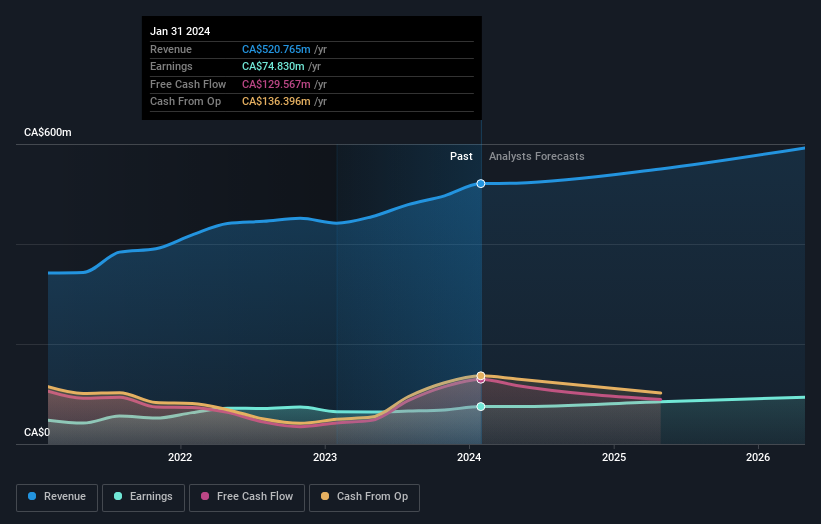The width and height of the screenshot is (821, 524).
Task: Click the 2023 x-axis label
Action: 325,458
